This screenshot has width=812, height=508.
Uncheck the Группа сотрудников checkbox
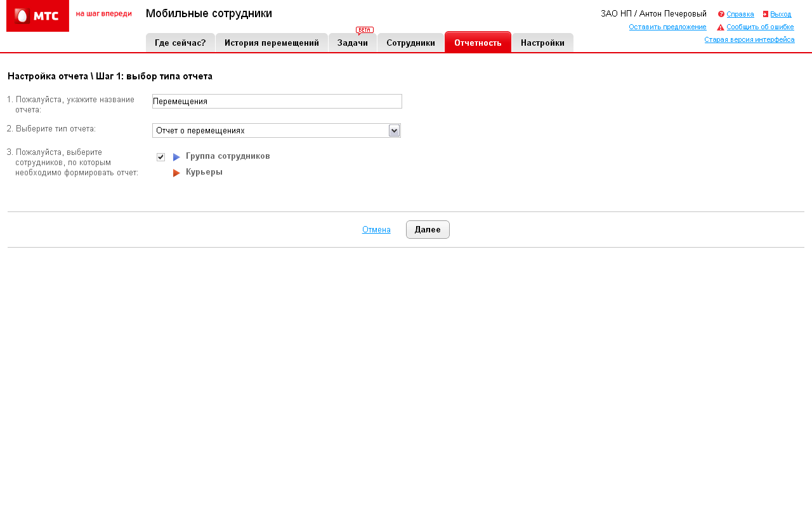tap(160, 157)
